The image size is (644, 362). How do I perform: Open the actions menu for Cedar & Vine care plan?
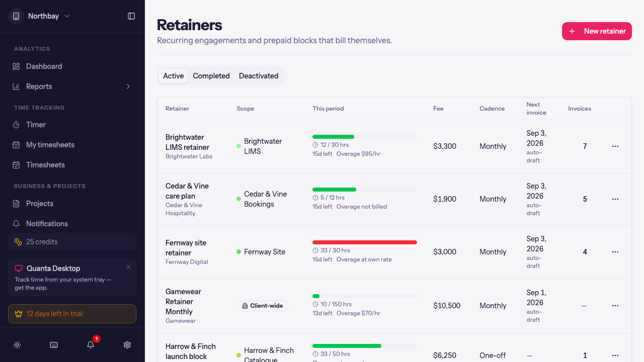615,199
